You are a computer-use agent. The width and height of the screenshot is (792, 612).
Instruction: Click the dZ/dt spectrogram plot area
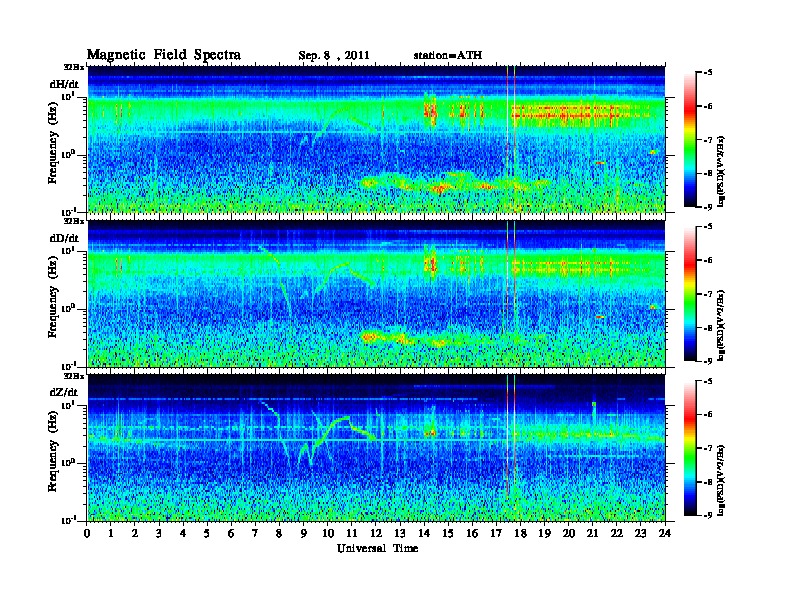(x=376, y=447)
